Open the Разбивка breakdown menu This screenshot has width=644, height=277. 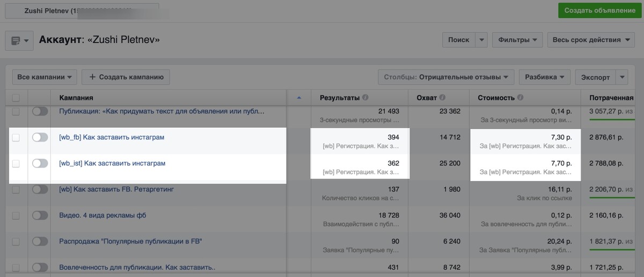coord(544,77)
